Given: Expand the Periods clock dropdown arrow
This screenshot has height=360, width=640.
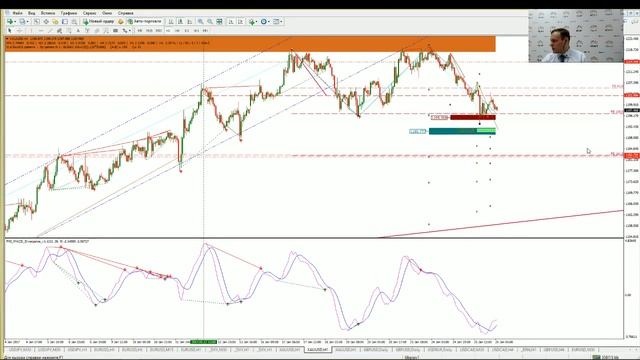Looking at the screenshot, I should click(269, 21).
